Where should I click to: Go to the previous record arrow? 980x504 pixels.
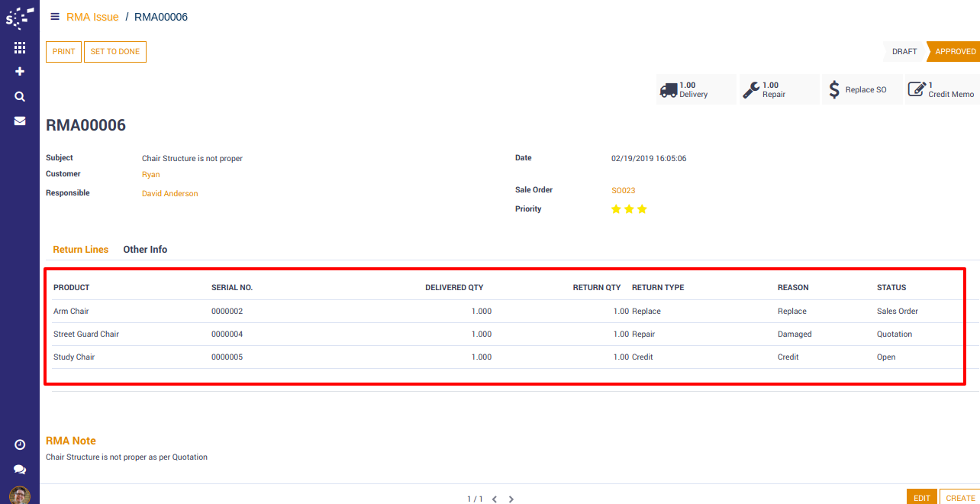tap(494, 499)
